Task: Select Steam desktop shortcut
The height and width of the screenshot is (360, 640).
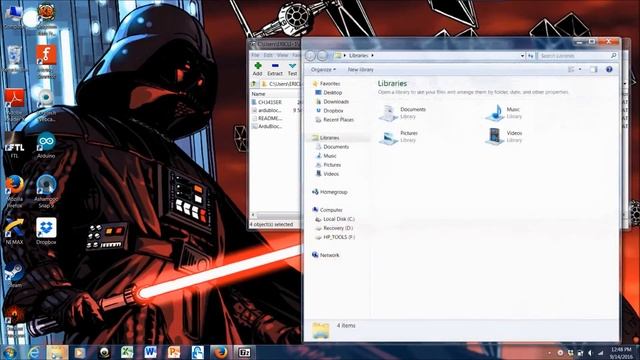Action: coord(14,275)
